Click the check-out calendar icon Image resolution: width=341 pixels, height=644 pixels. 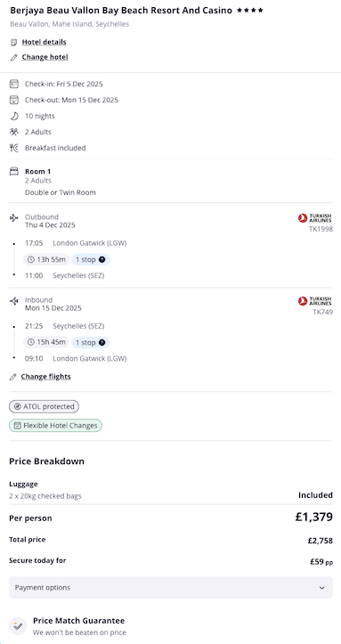[x=14, y=100]
